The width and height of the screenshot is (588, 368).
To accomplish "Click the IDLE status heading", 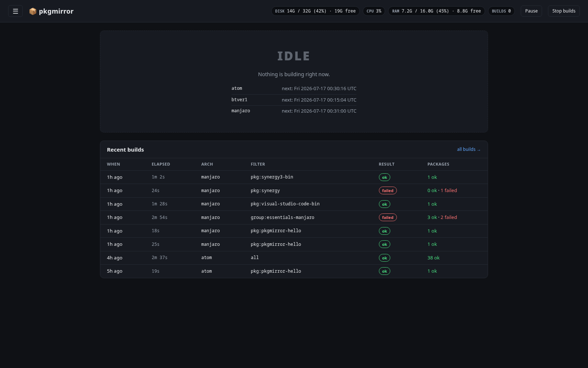I will pyautogui.click(x=294, y=56).
